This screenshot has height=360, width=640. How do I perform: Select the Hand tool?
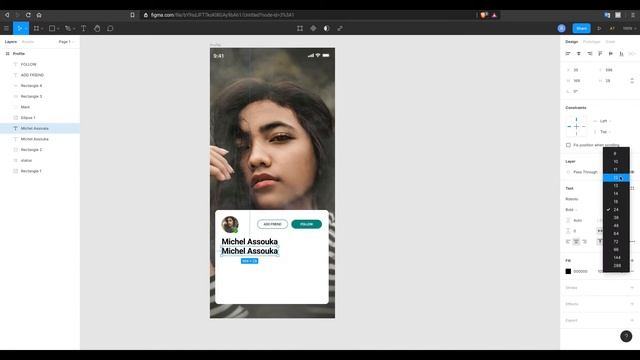click(97, 28)
